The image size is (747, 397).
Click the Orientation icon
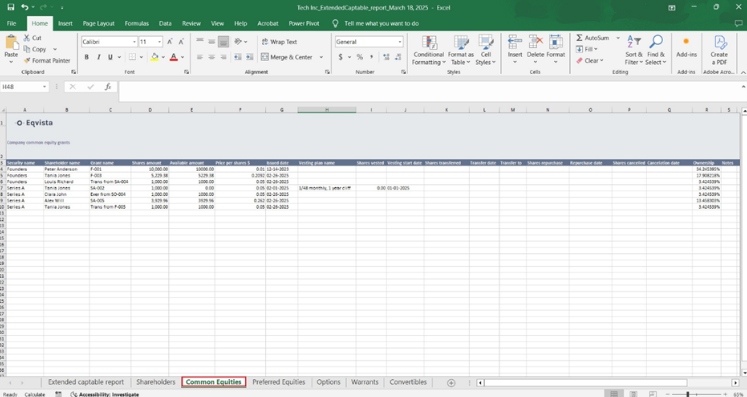coord(238,42)
